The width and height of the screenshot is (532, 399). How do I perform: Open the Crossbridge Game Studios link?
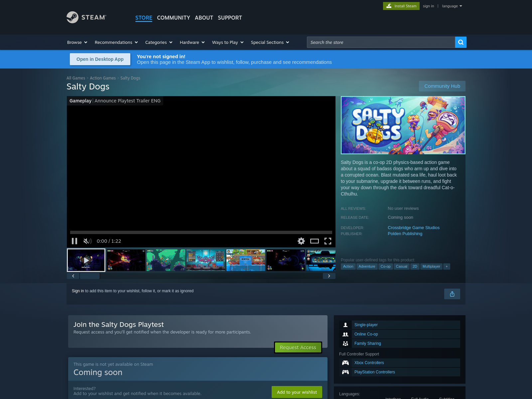click(414, 228)
